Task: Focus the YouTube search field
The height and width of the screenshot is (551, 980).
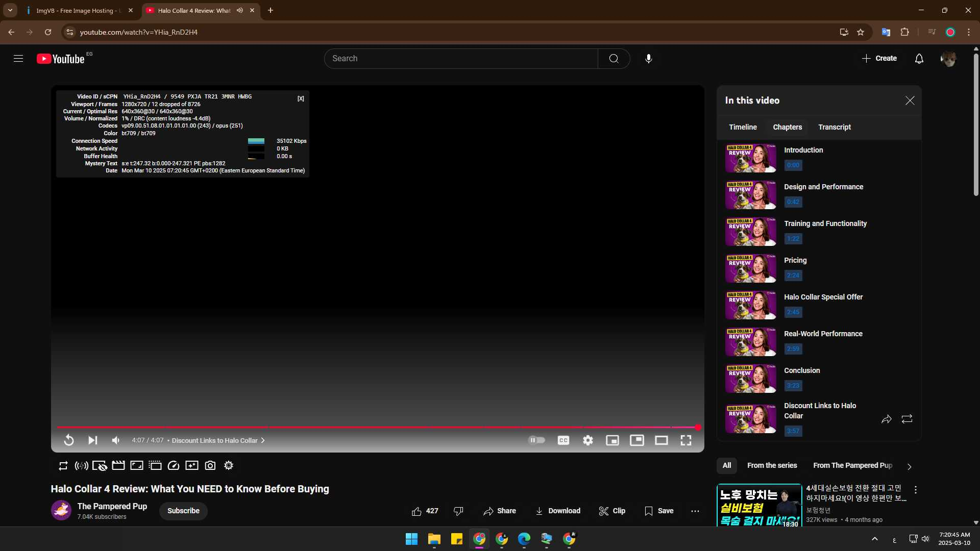Action: pyautogui.click(x=461, y=59)
